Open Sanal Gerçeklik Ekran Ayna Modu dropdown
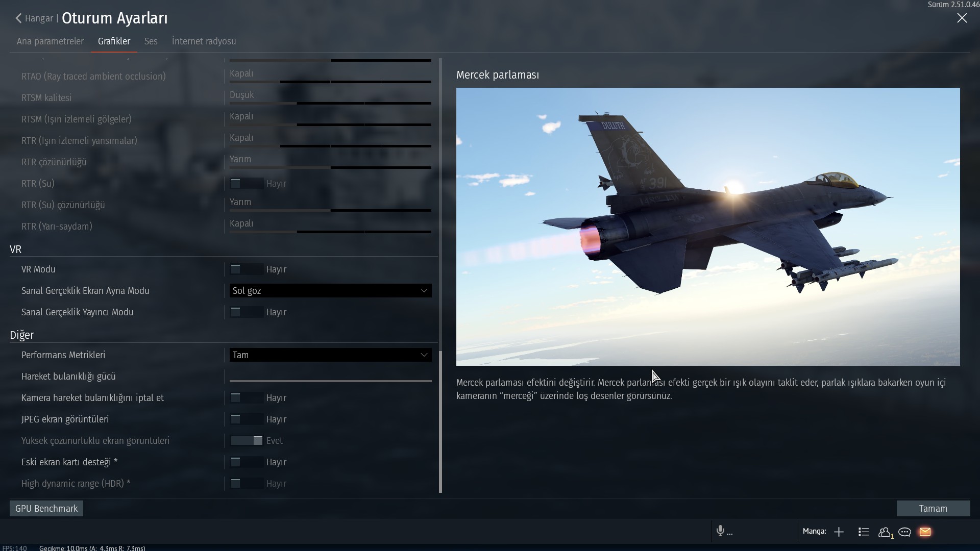The height and width of the screenshot is (551, 980). tap(330, 291)
